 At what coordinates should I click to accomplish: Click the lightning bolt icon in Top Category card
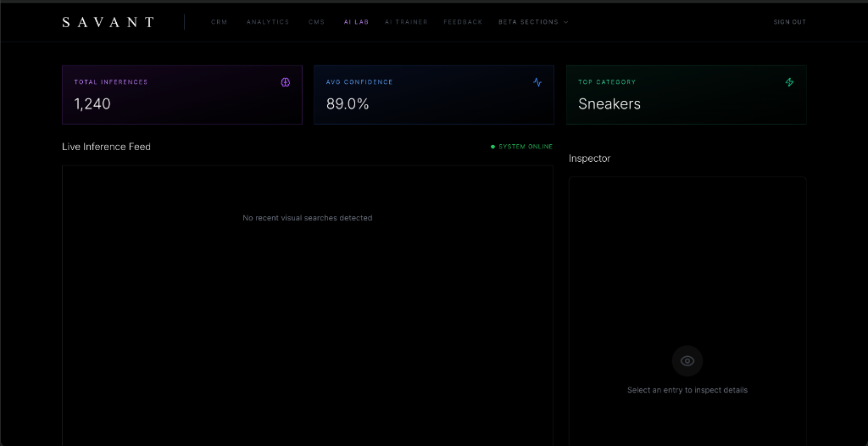pyautogui.click(x=789, y=82)
